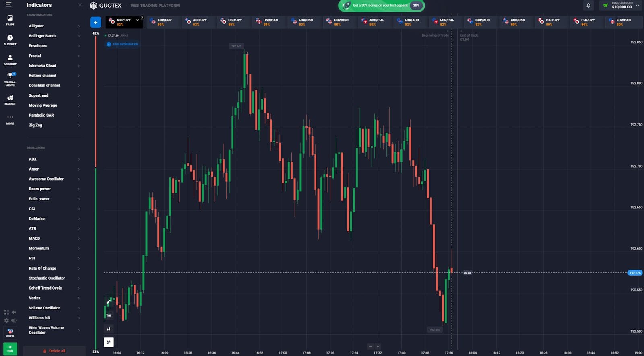Open the chart type candlestick button
The height and width of the screenshot is (356, 644).
click(109, 329)
